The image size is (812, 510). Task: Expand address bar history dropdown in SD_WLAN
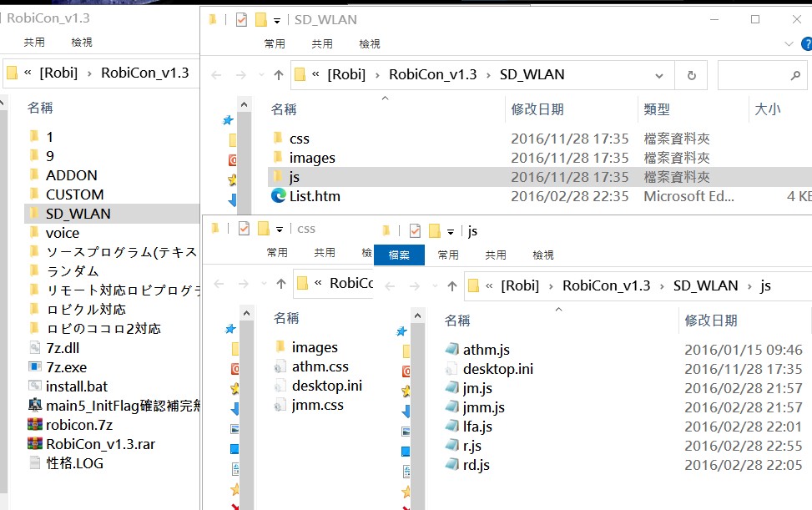coord(659,76)
